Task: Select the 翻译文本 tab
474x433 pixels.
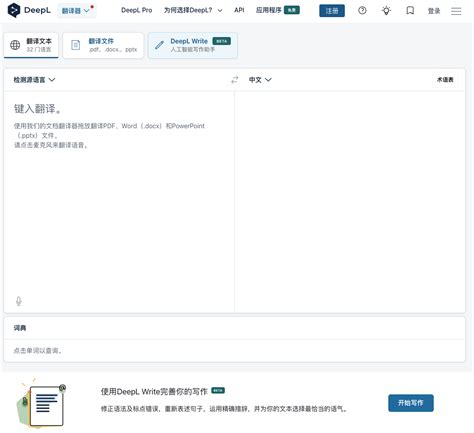Action: (31, 45)
